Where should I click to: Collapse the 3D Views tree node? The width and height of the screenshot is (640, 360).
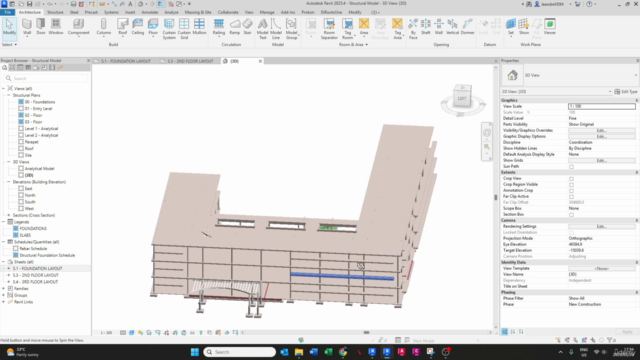[x=9, y=162]
